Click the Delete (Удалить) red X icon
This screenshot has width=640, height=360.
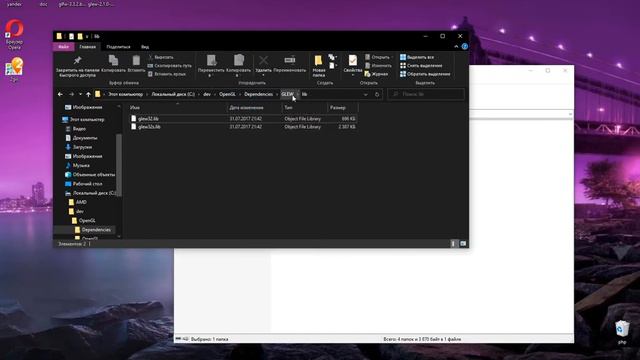(264, 61)
